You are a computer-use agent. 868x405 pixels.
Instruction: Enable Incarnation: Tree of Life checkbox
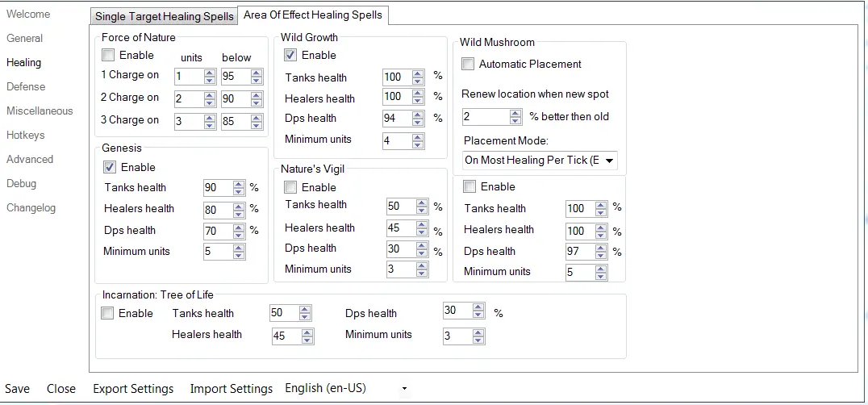[108, 314]
